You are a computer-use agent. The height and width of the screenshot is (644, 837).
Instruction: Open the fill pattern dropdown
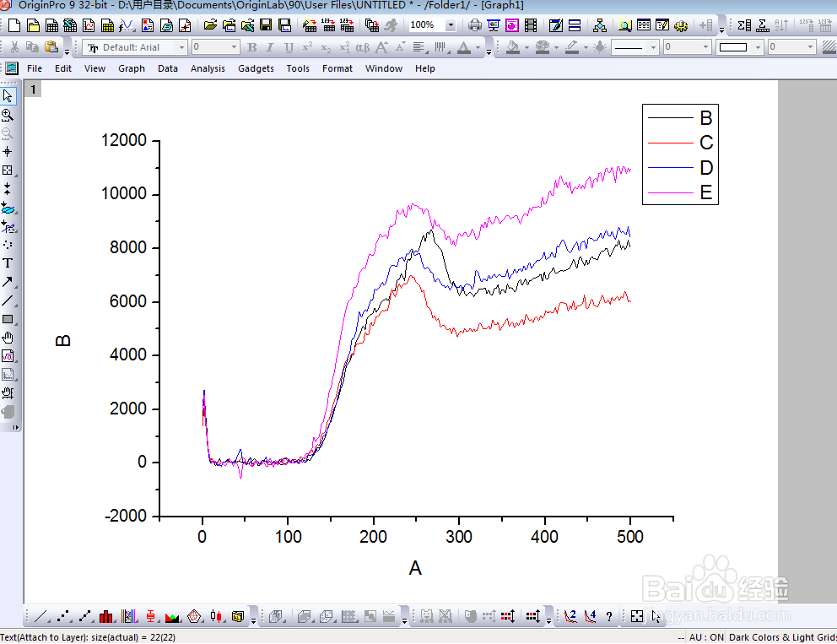(758, 47)
